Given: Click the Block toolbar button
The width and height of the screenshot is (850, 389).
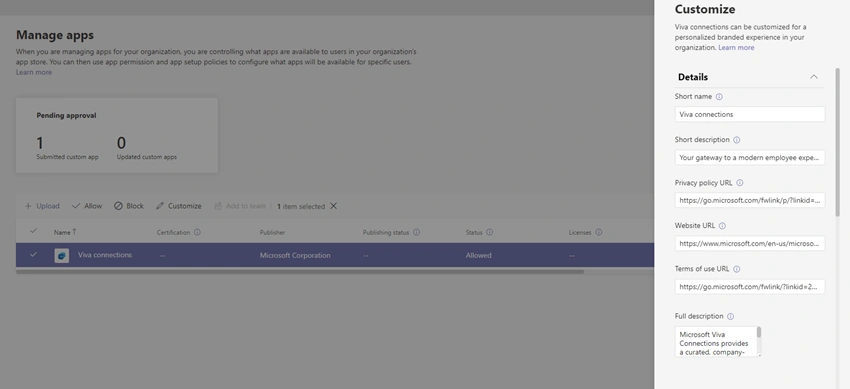Looking at the screenshot, I should point(129,206).
